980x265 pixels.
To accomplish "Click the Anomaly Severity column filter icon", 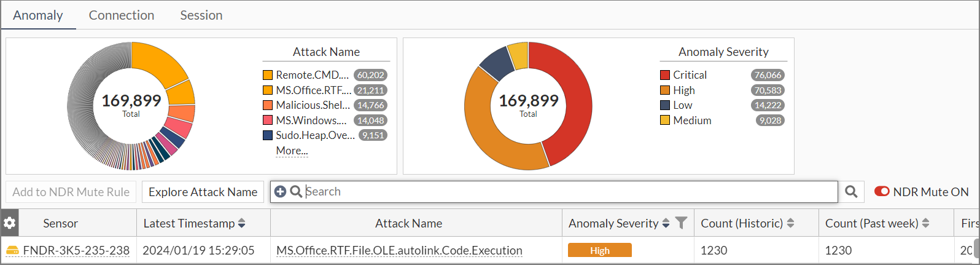I will tap(681, 223).
